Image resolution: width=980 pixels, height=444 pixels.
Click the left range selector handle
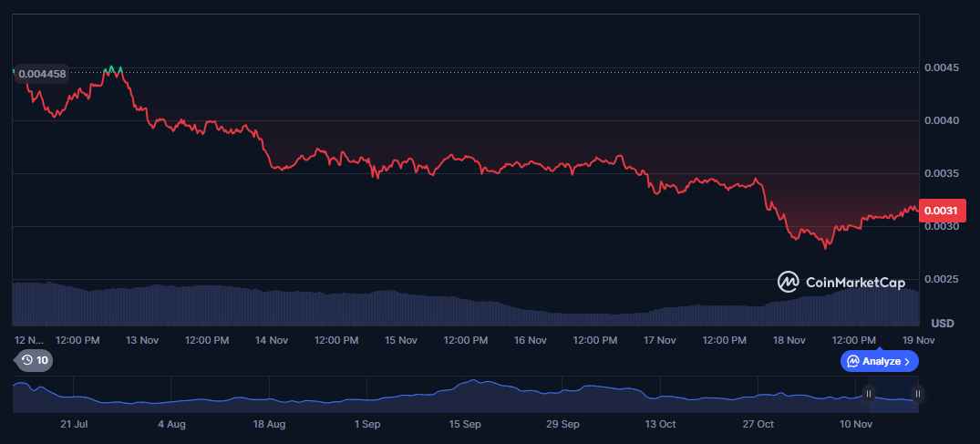point(869,394)
